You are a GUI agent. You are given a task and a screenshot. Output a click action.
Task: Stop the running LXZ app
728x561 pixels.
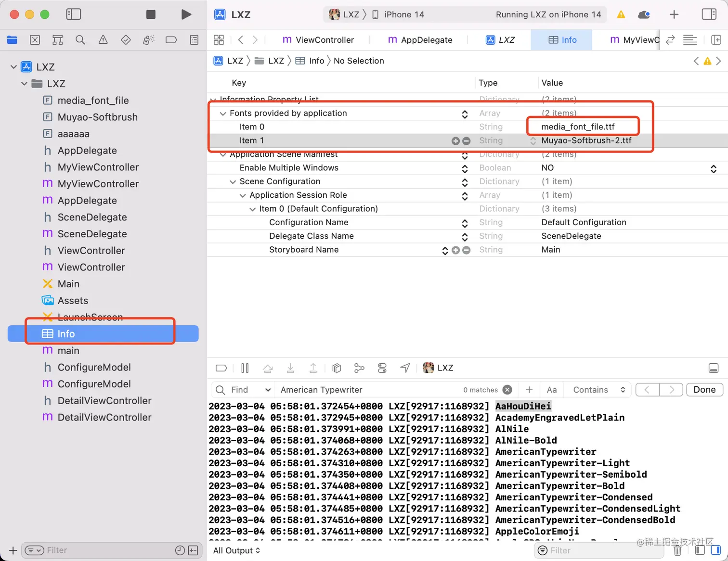pos(151,14)
